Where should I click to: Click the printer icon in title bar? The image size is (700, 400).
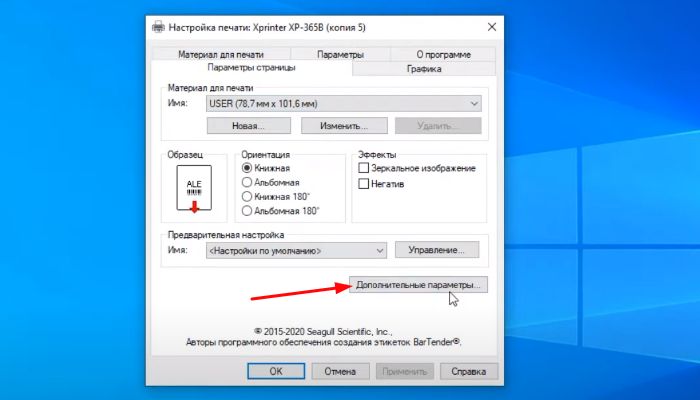[158, 27]
